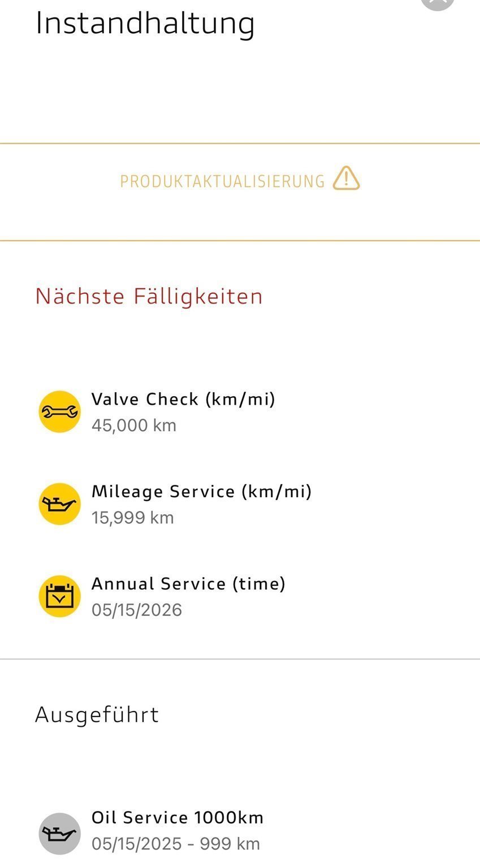This screenshot has height=868, width=480.
Task: Select the Annual Service (time) entry
Action: tap(188, 583)
